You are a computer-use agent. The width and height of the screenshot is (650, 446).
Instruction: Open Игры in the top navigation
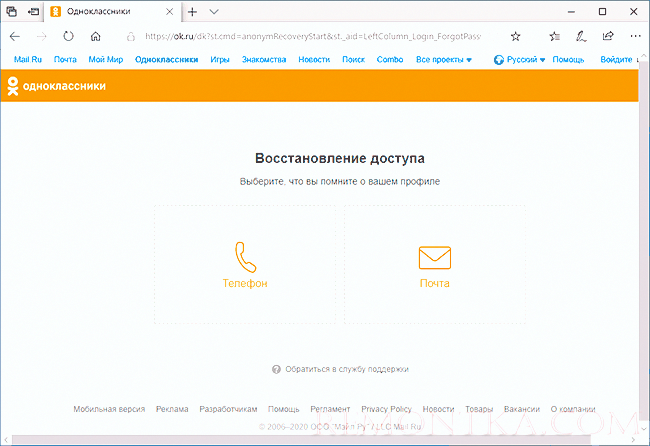click(220, 60)
